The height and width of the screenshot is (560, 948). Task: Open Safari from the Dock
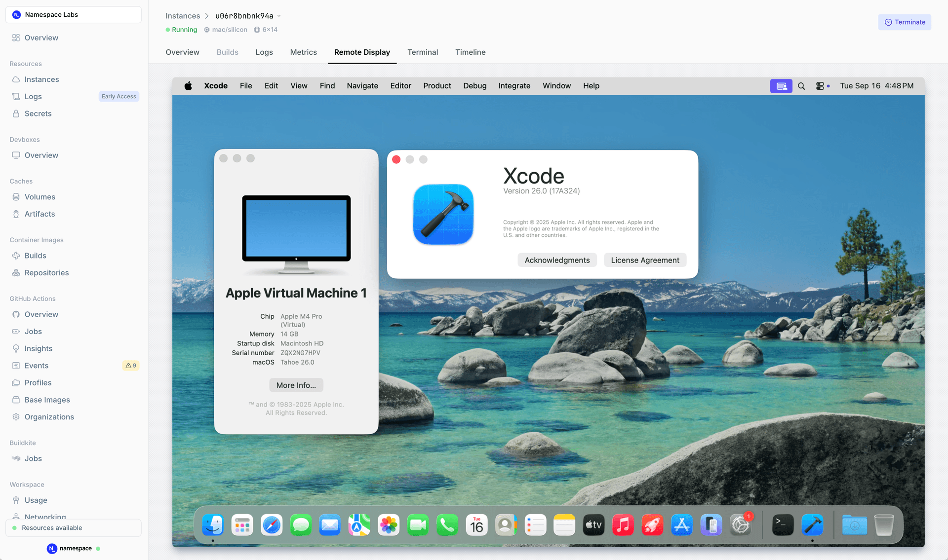[x=271, y=524]
